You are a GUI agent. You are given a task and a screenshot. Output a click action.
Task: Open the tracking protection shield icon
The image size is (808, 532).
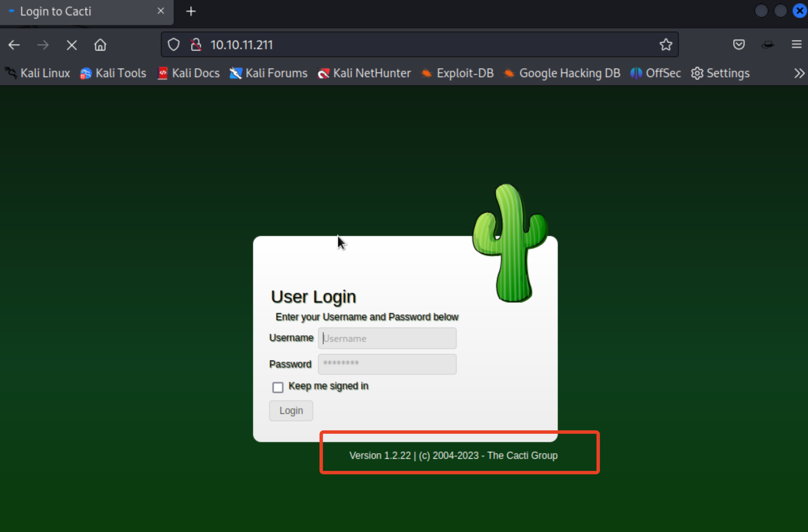[173, 44]
